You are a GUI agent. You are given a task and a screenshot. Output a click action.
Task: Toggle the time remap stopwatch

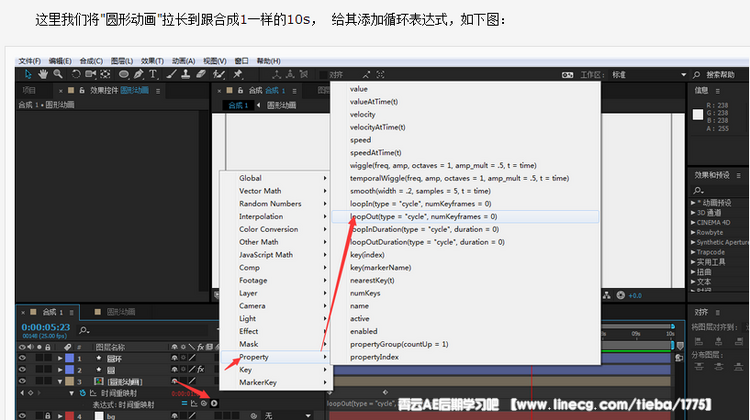83,393
